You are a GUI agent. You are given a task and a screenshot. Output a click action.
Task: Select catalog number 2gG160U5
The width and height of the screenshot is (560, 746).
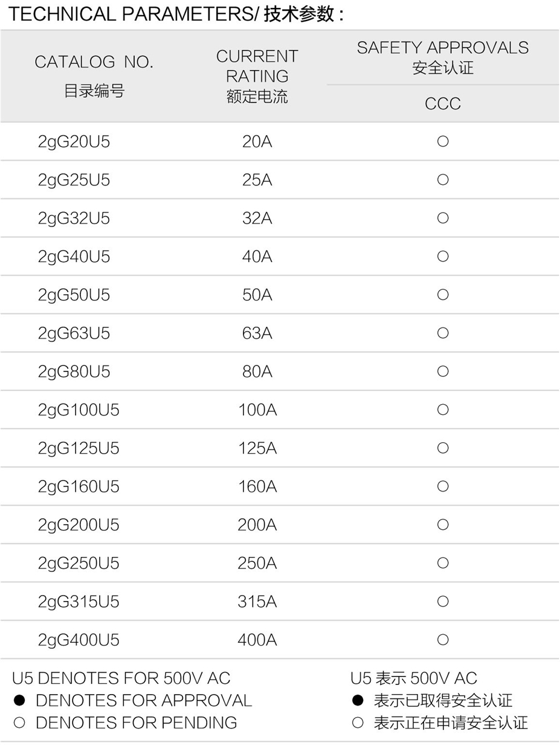click(79, 487)
